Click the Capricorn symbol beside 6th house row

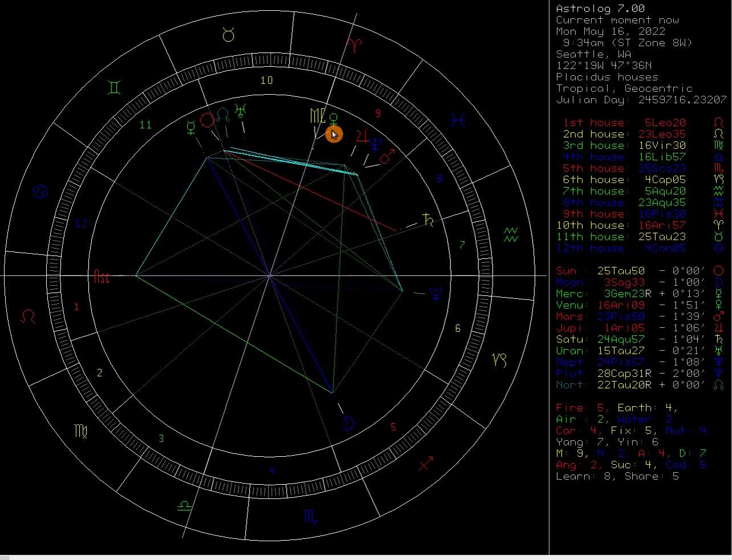[718, 180]
